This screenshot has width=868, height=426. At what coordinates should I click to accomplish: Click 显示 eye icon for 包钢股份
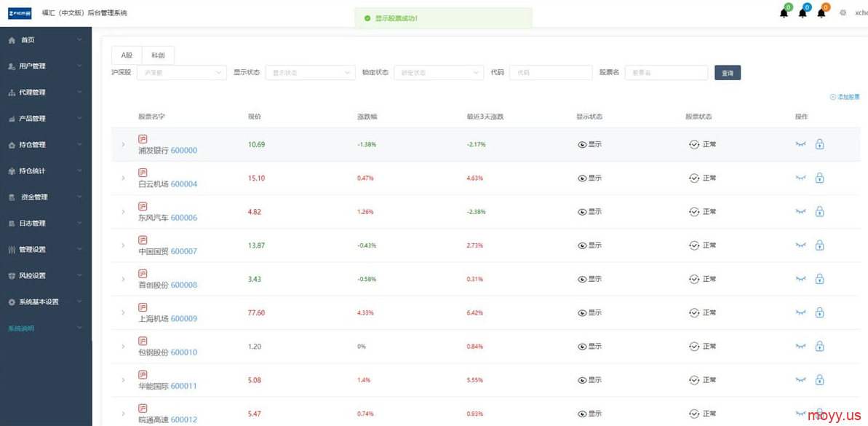[x=582, y=347]
